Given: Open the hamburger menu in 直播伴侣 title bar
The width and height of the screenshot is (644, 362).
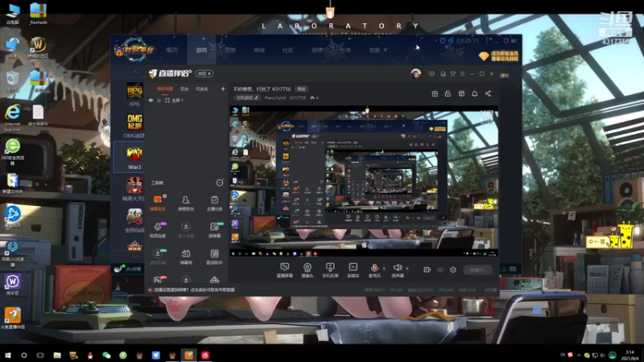Looking at the screenshot, I should (462, 74).
